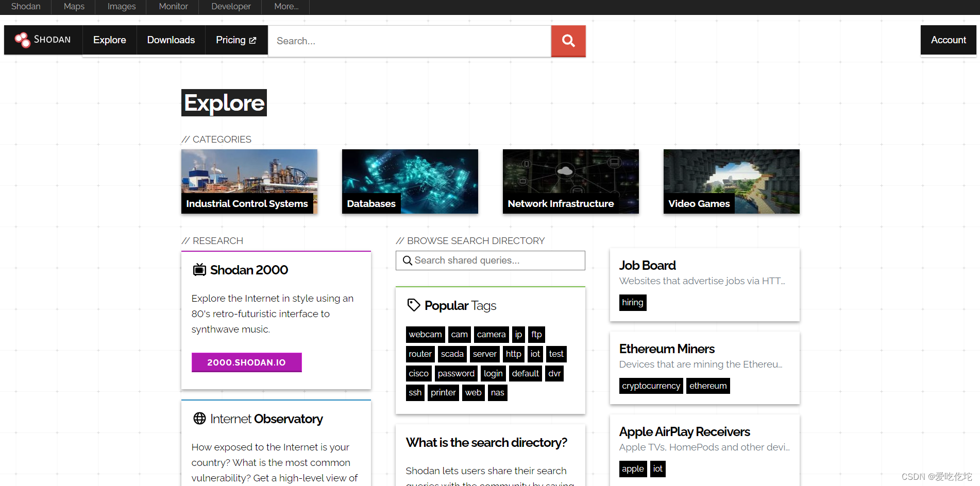
Task: Click the external link icon next to Pricing
Action: [252, 40]
